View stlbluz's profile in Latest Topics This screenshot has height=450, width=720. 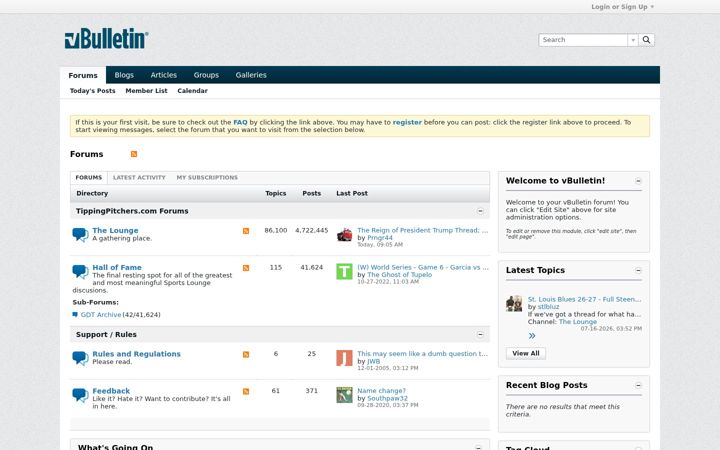[548, 307]
